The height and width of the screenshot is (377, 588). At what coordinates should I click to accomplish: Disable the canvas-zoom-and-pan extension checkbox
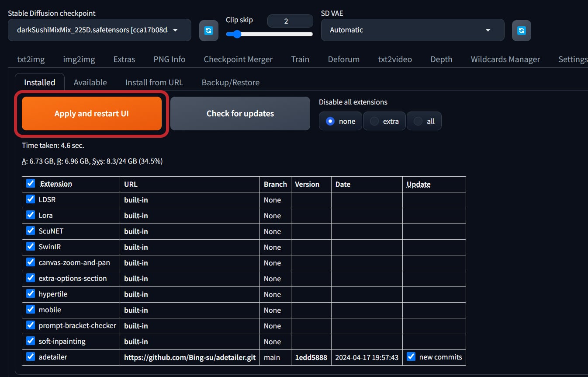coord(31,262)
